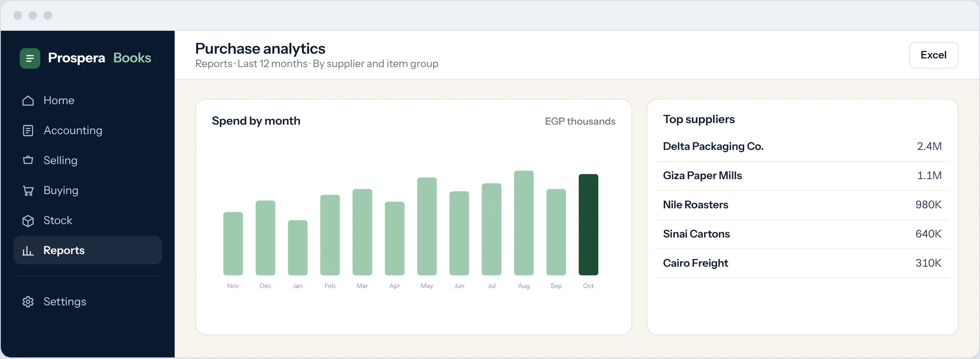Select the Apr spend bar
Image resolution: width=980 pixels, height=359 pixels.
pos(395,238)
